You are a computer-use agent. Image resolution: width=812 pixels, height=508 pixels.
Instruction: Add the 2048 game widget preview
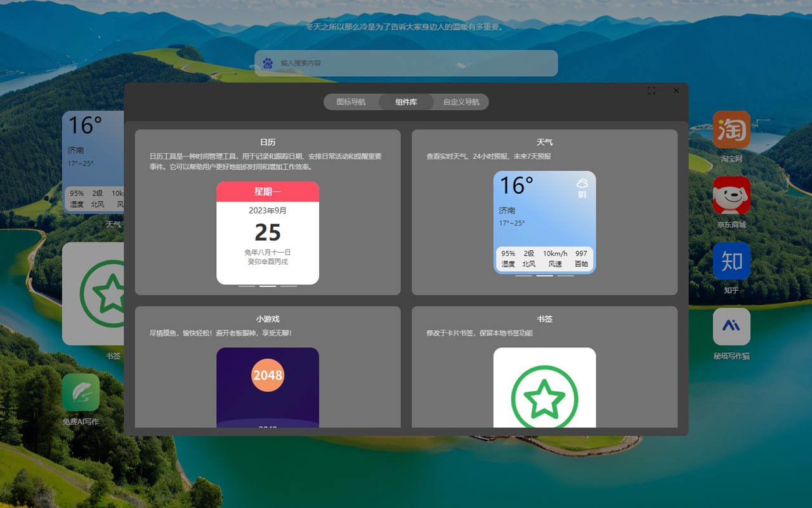point(268,387)
